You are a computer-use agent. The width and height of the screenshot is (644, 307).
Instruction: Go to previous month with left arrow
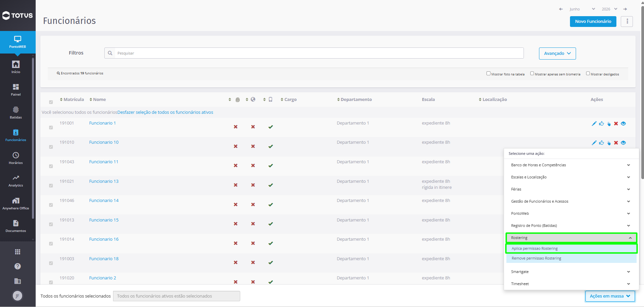(561, 9)
